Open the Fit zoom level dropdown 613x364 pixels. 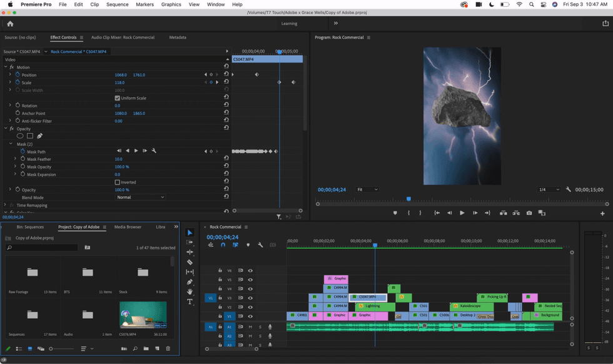pyautogui.click(x=367, y=190)
